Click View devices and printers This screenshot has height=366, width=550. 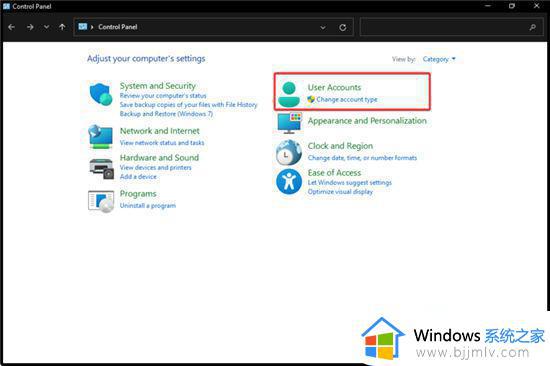tap(155, 167)
